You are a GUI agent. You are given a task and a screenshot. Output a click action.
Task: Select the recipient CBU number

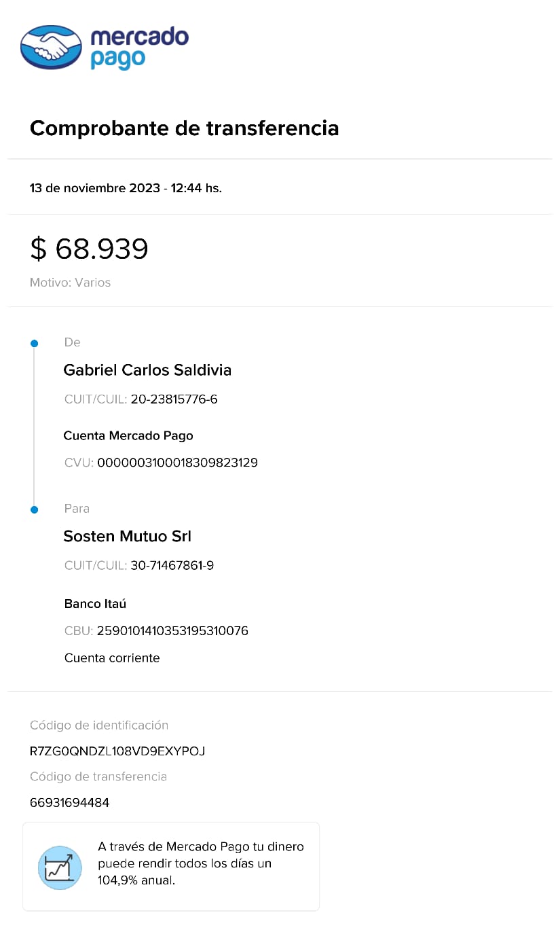point(172,631)
